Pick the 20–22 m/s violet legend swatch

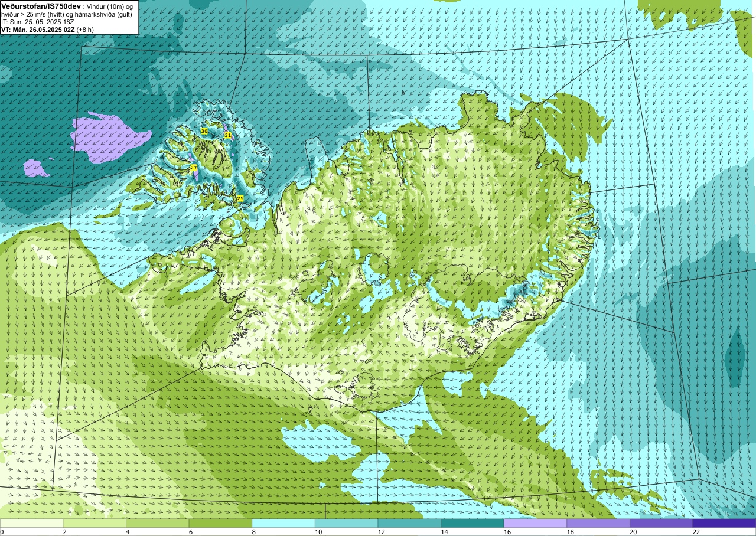(661, 523)
